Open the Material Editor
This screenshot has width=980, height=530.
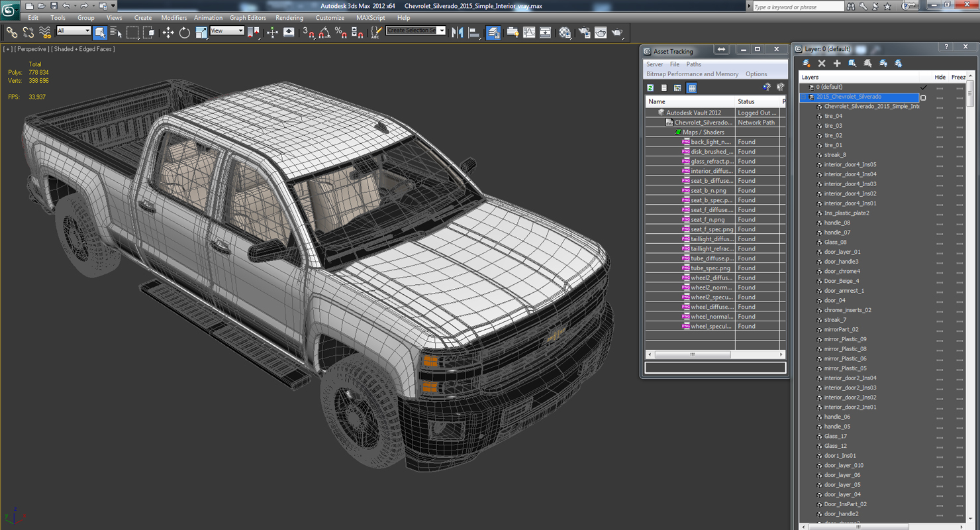(x=565, y=32)
